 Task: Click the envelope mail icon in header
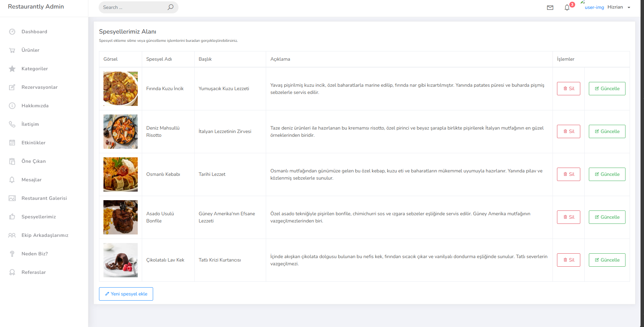coord(550,8)
